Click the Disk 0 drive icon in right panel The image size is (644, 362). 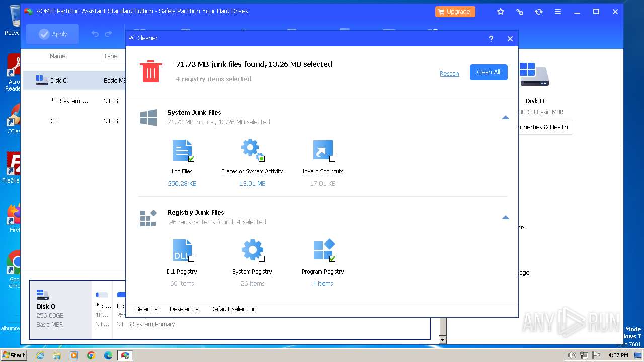click(x=534, y=75)
